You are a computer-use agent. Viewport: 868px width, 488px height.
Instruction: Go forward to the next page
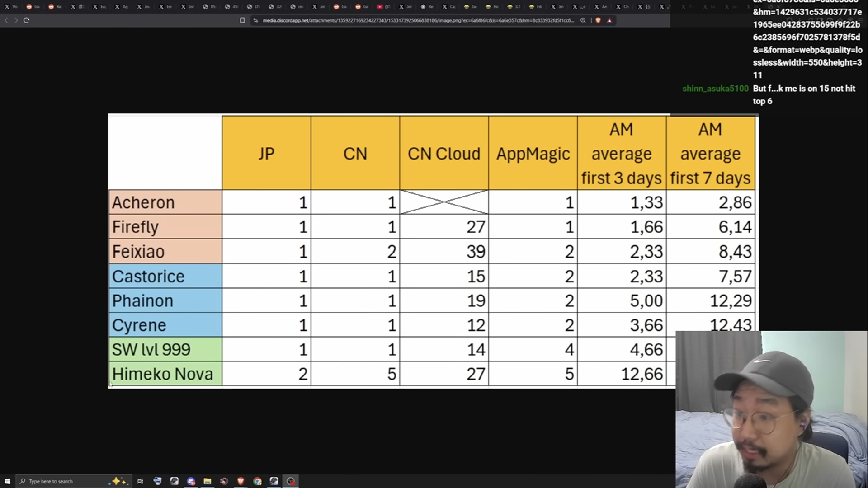16,20
